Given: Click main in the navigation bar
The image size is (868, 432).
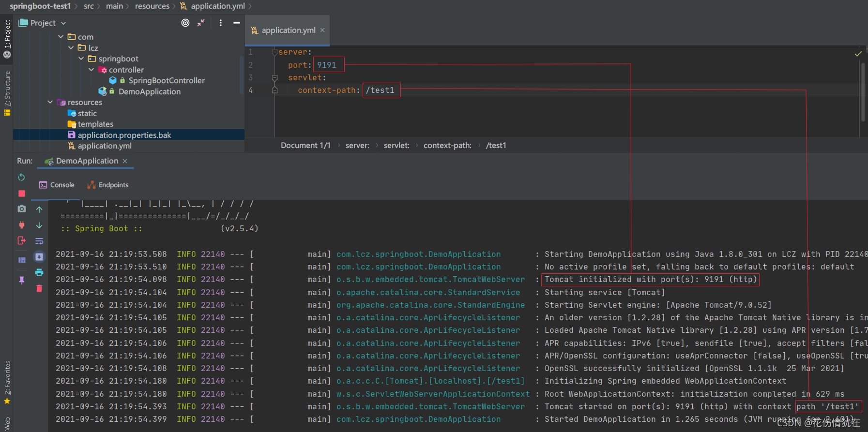Looking at the screenshot, I should point(114,6).
